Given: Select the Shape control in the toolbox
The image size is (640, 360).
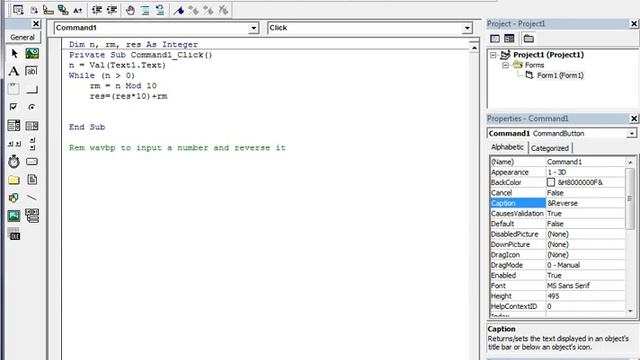Looking at the screenshot, I should pos(13,198).
